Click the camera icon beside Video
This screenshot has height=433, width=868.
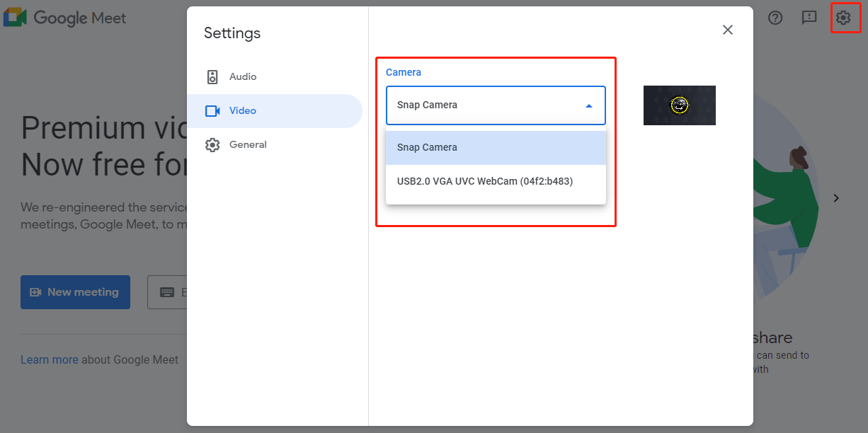click(x=212, y=111)
